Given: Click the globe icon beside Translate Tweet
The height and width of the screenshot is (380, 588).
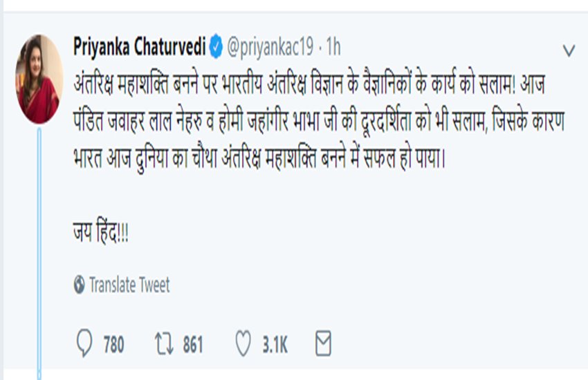Looking at the screenshot, I should coord(79,285).
